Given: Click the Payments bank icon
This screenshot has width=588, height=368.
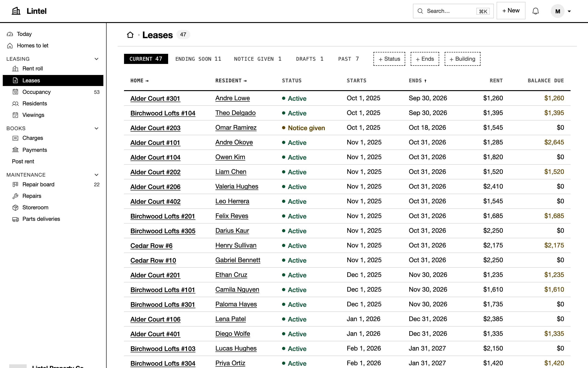Looking at the screenshot, I should point(15,150).
